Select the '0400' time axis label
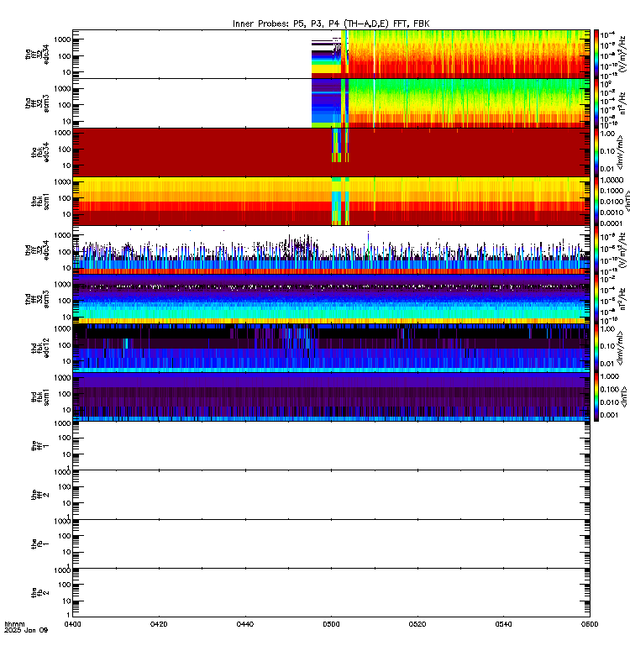The width and height of the screenshot is (630, 672). point(72,624)
